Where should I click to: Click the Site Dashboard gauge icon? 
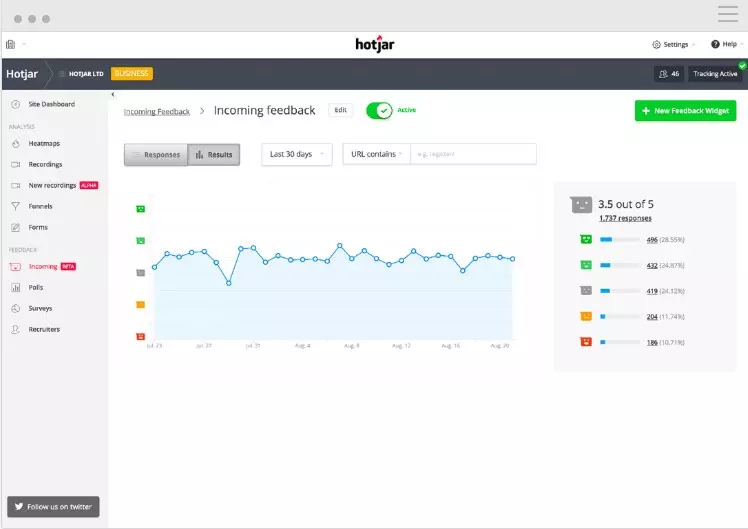tap(16, 104)
